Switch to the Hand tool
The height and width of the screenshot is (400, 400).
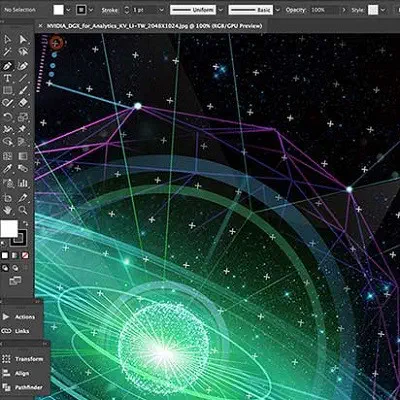pyautogui.click(x=7, y=210)
